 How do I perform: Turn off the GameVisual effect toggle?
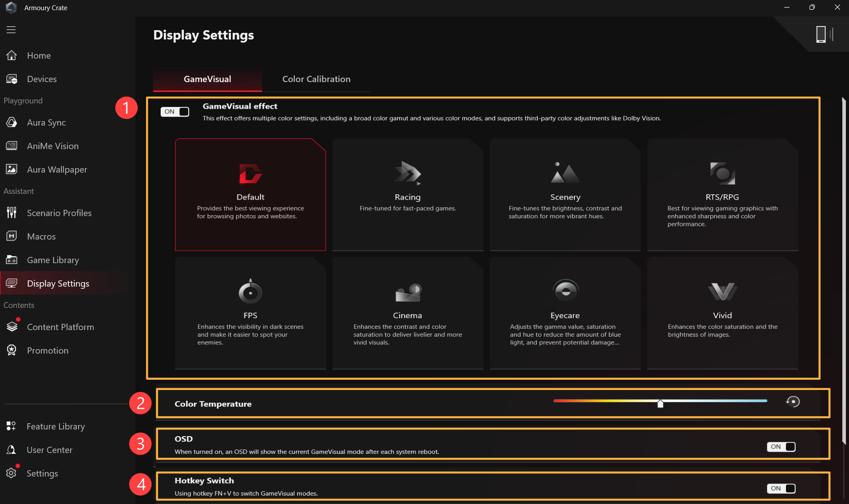(x=175, y=112)
